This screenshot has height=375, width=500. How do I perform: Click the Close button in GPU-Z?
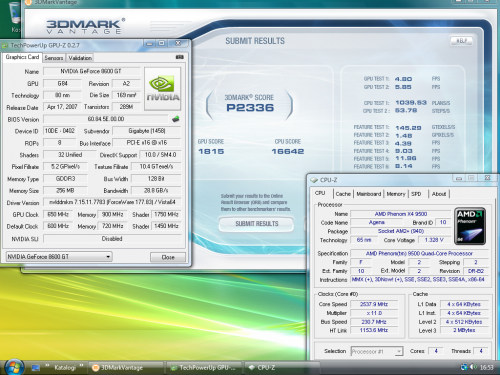pos(168,257)
